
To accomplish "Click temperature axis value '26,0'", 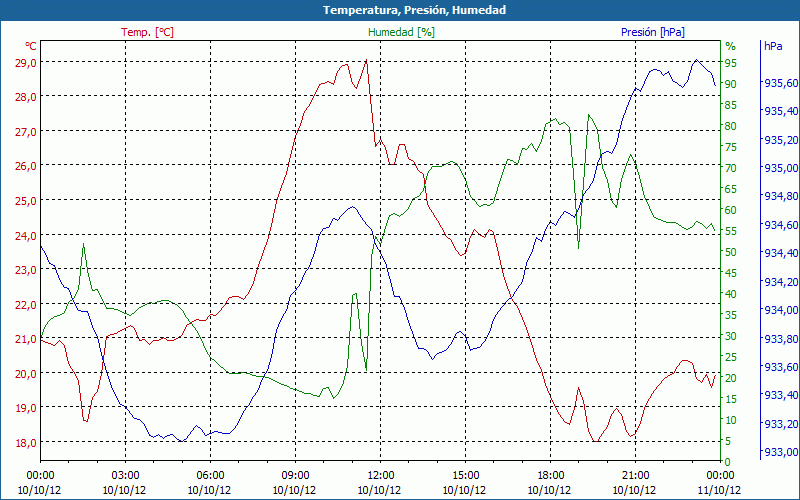I will [x=26, y=166].
